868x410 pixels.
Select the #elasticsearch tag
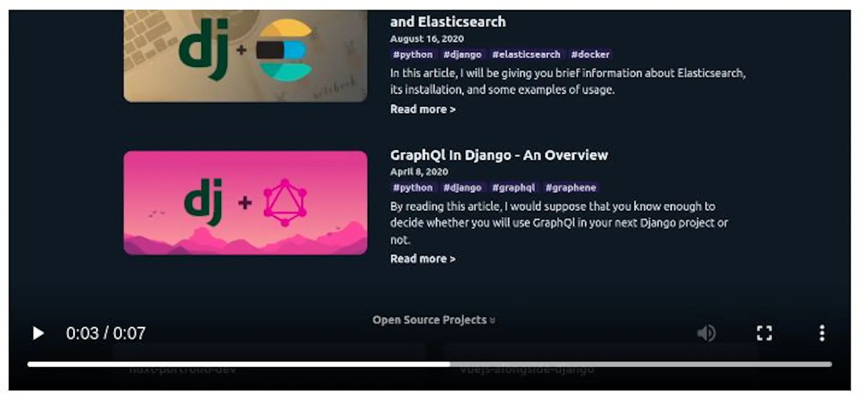526,55
